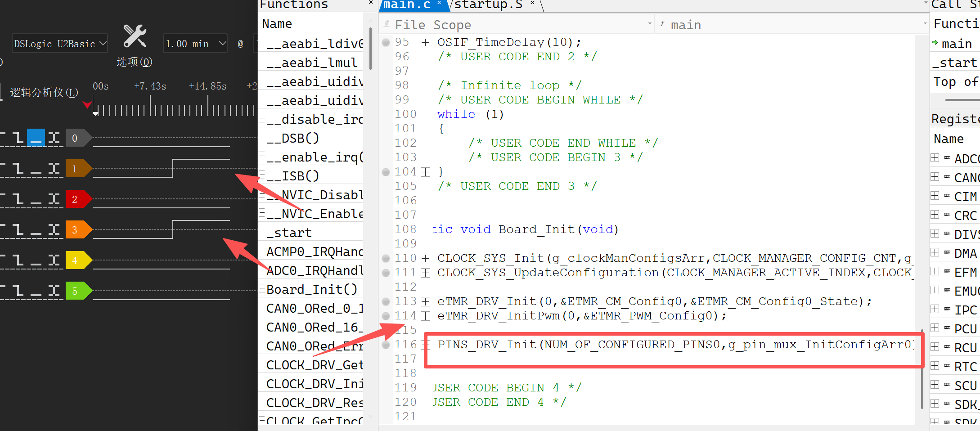The height and width of the screenshot is (431, 980).
Task: Open the 逻辑分析仪(L) mode menu
Action: pyautogui.click(x=44, y=92)
